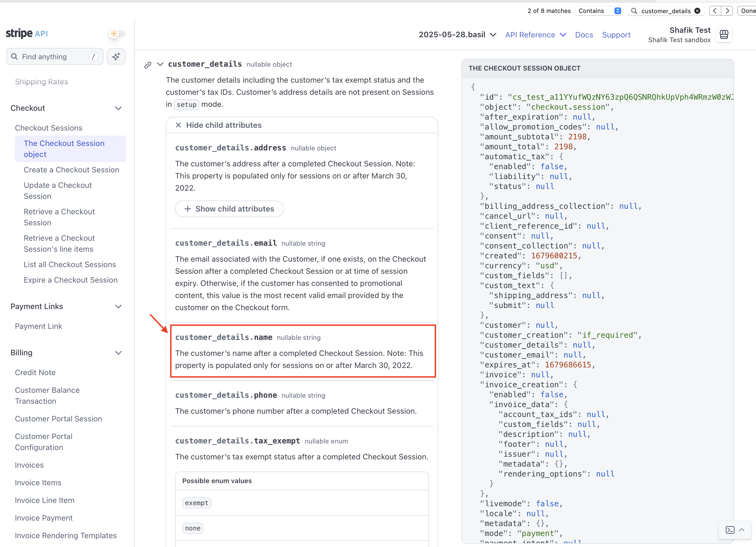Open Invoice Line Item in sidebar

(x=44, y=500)
